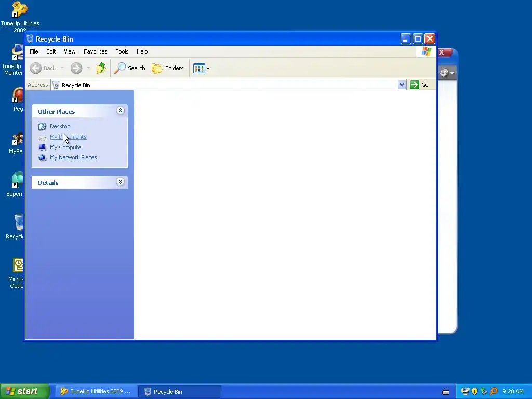
Task: Click the Windows flag logo in menu bar
Action: click(426, 51)
